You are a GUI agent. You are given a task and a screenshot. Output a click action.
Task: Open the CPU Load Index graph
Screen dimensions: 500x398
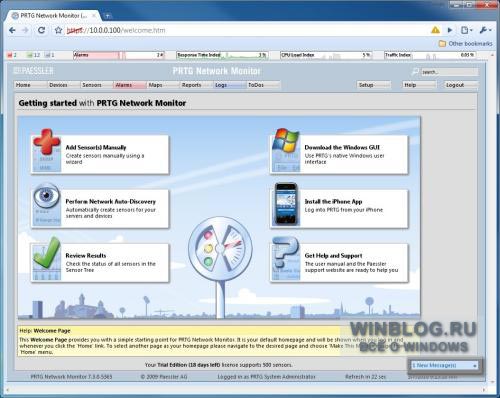click(326, 55)
